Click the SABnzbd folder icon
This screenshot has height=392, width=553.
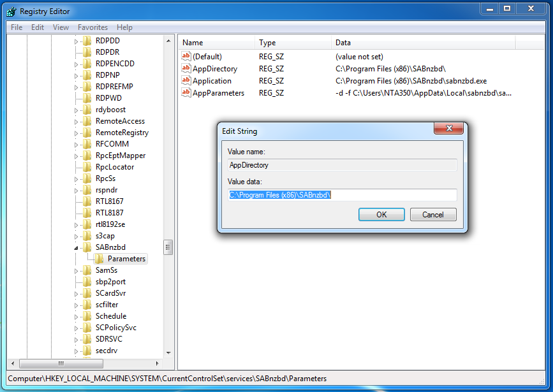[87, 247]
